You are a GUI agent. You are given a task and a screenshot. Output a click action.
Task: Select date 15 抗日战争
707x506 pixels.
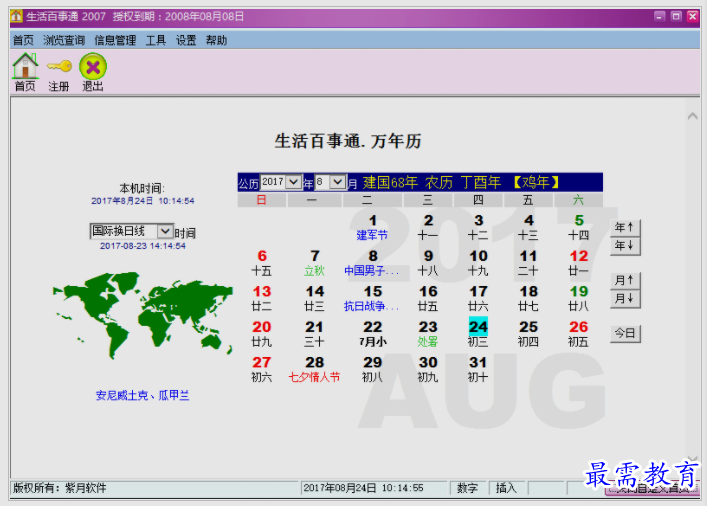coord(372,298)
